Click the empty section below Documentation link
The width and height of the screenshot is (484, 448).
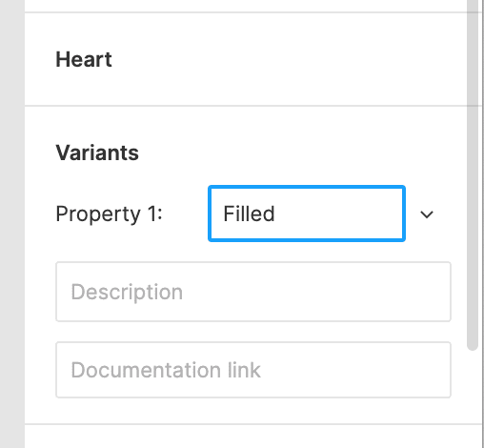(253, 437)
